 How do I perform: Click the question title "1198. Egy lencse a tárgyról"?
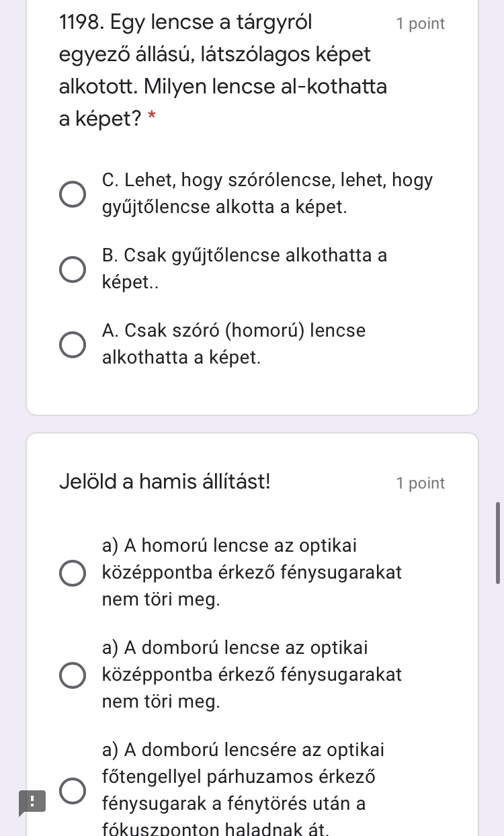coord(185,23)
